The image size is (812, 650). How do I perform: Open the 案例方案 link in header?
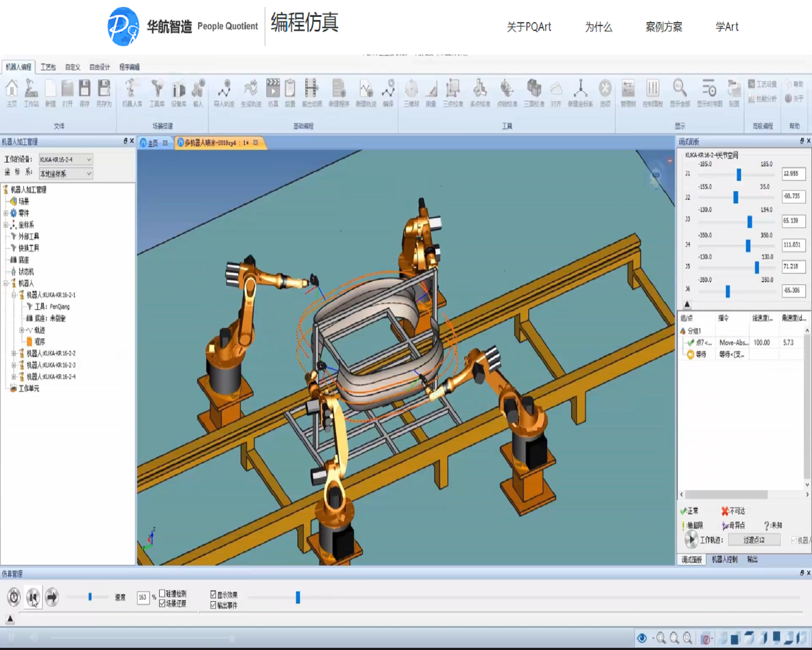[x=664, y=27]
